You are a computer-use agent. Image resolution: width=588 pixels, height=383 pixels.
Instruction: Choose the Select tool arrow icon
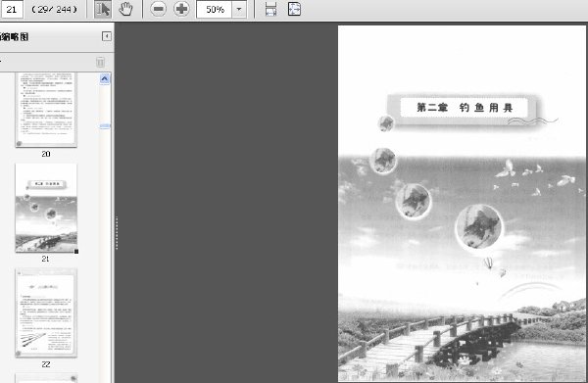103,9
